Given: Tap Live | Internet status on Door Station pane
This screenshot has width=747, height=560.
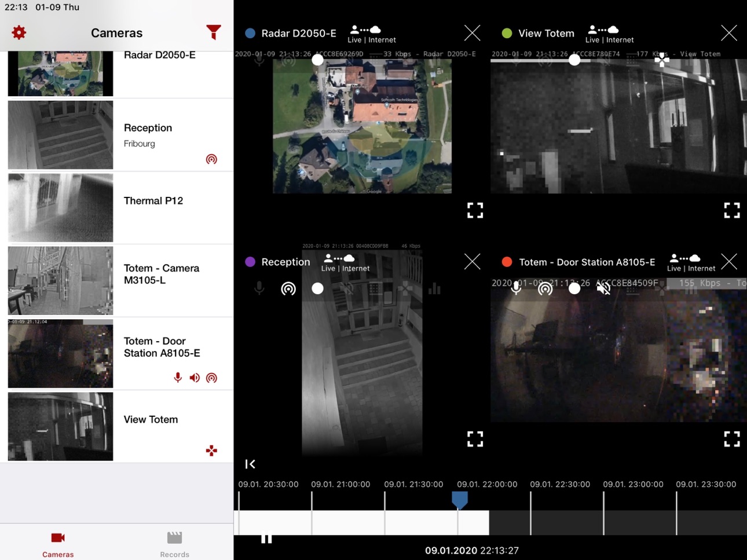Looking at the screenshot, I should point(691,263).
